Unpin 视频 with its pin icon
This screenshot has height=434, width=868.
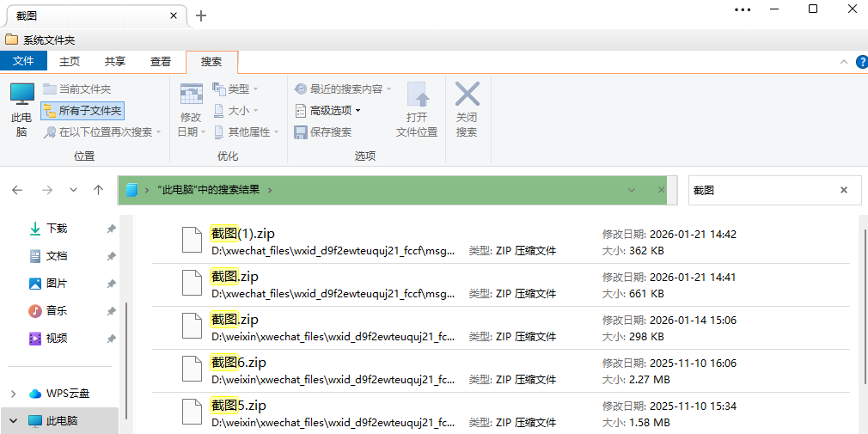point(111,339)
